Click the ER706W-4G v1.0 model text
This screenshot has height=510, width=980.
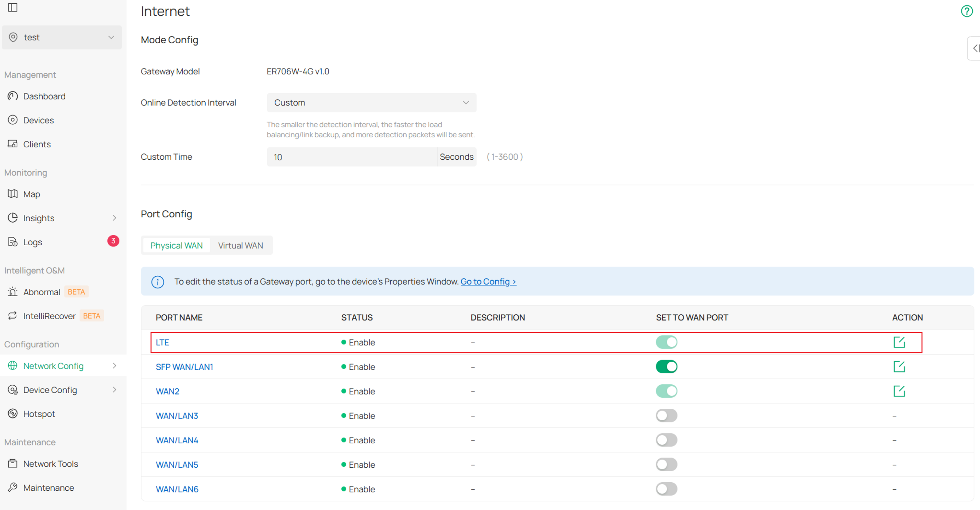click(298, 72)
